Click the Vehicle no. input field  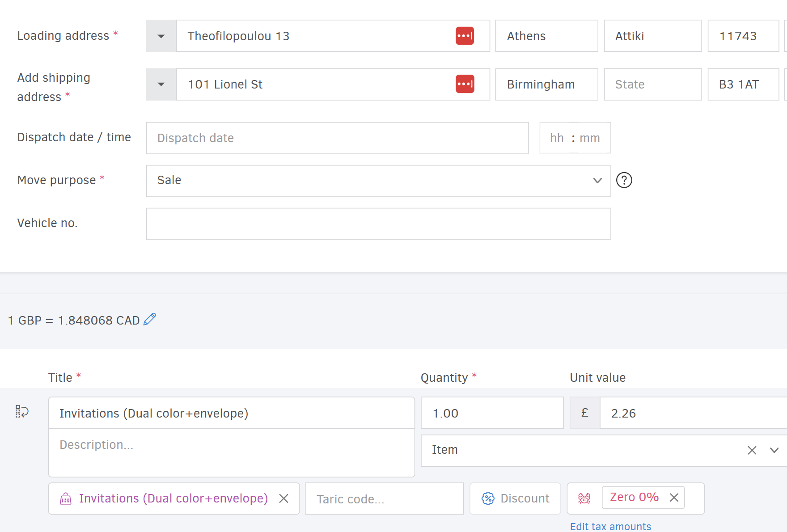tap(378, 224)
